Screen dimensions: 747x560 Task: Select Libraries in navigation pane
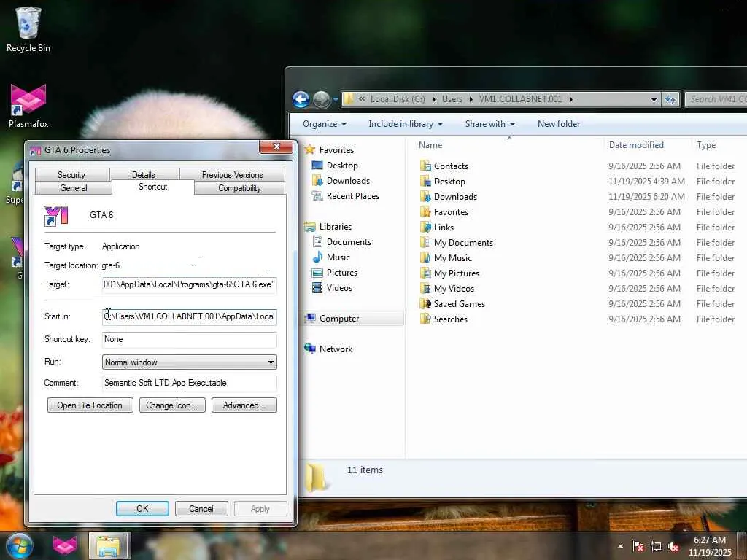click(x=336, y=227)
